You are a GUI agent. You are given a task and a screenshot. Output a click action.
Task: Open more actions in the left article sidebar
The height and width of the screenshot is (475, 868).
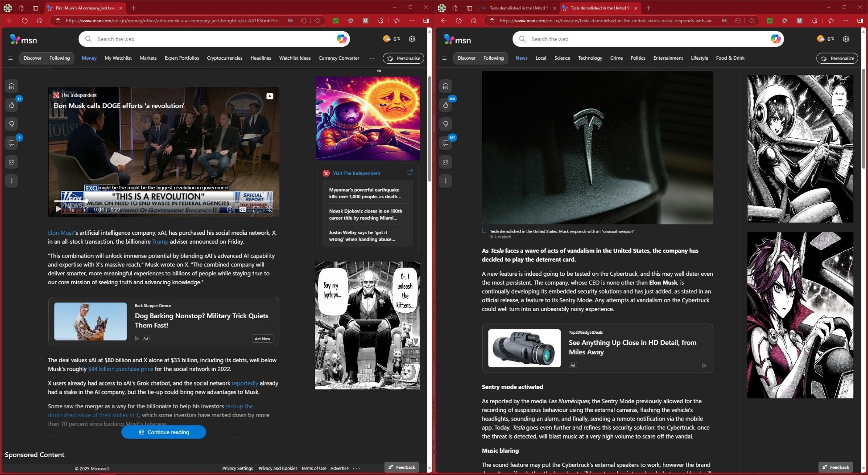pyautogui.click(x=12, y=181)
